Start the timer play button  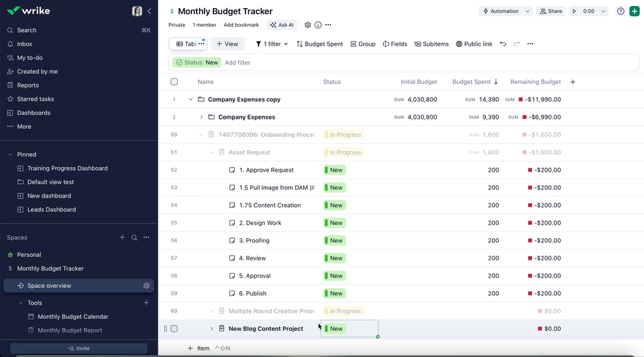click(x=574, y=11)
